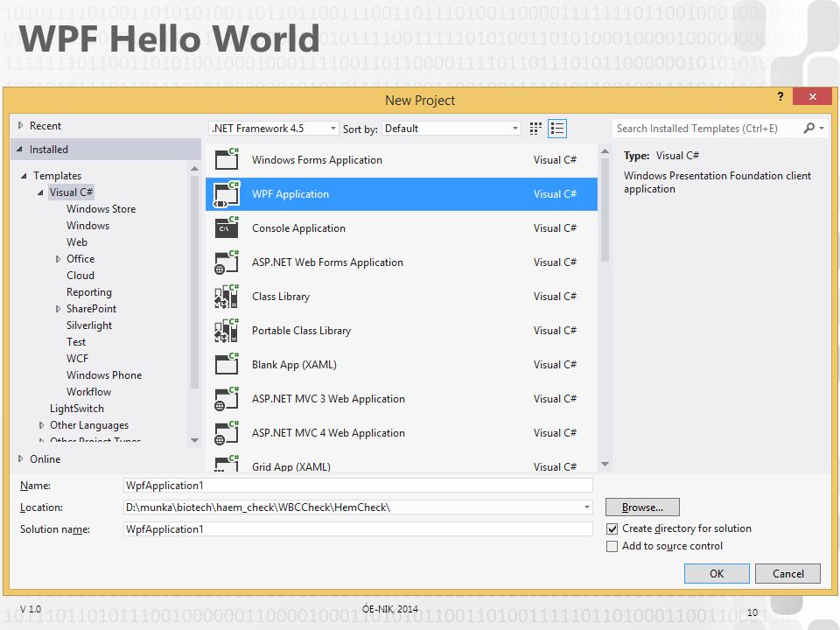Close the New Project dialog

coord(812,96)
